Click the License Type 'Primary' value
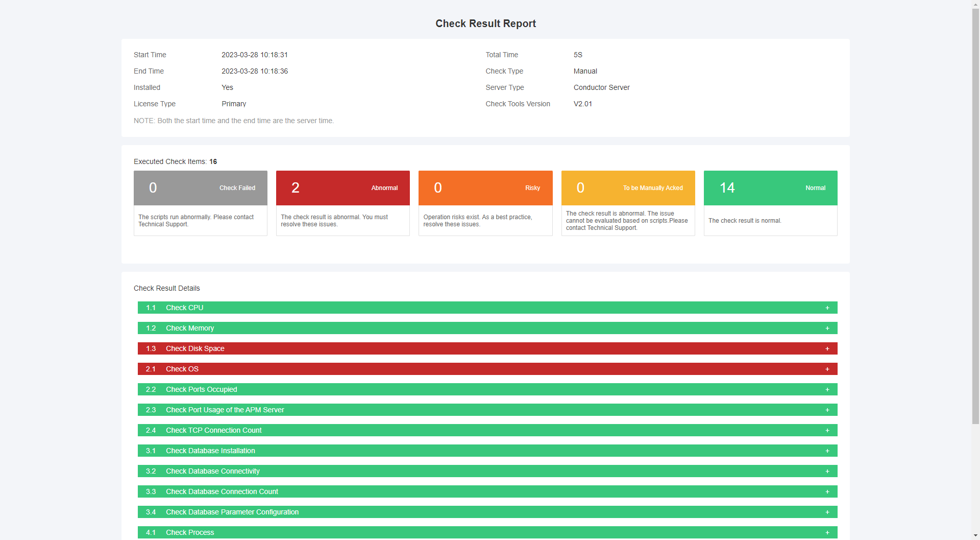980x540 pixels. pyautogui.click(x=234, y=104)
